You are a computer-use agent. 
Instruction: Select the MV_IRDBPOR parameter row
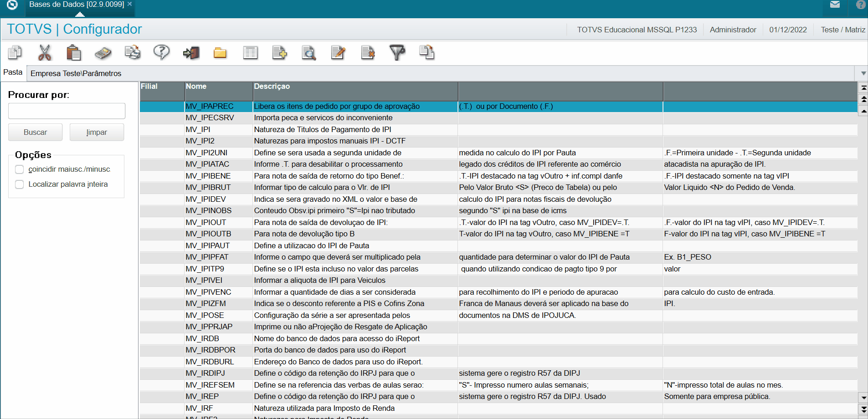(498, 350)
